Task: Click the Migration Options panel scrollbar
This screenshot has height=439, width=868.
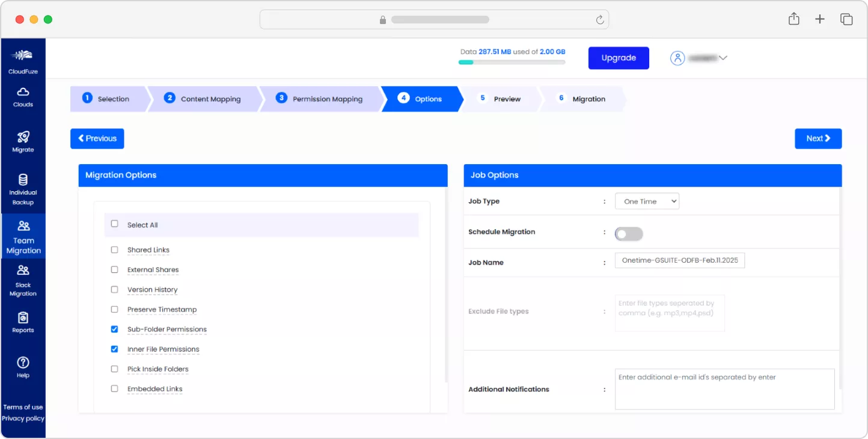Action: [x=446, y=284]
